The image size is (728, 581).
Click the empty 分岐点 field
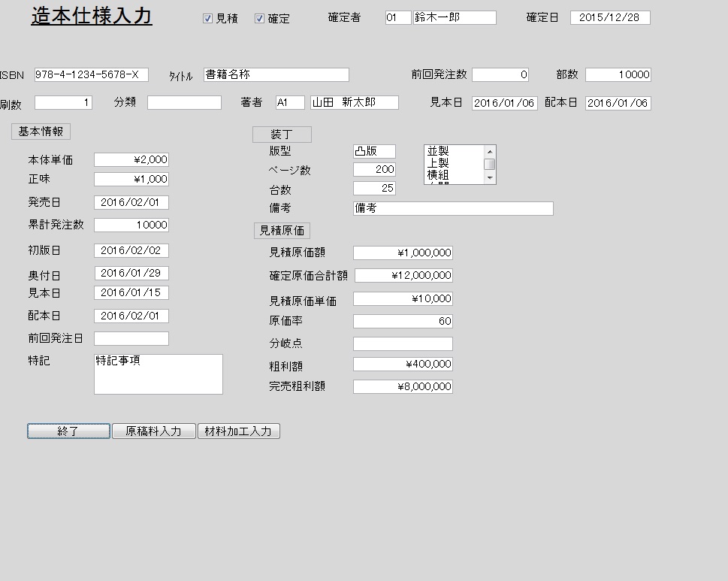point(403,344)
